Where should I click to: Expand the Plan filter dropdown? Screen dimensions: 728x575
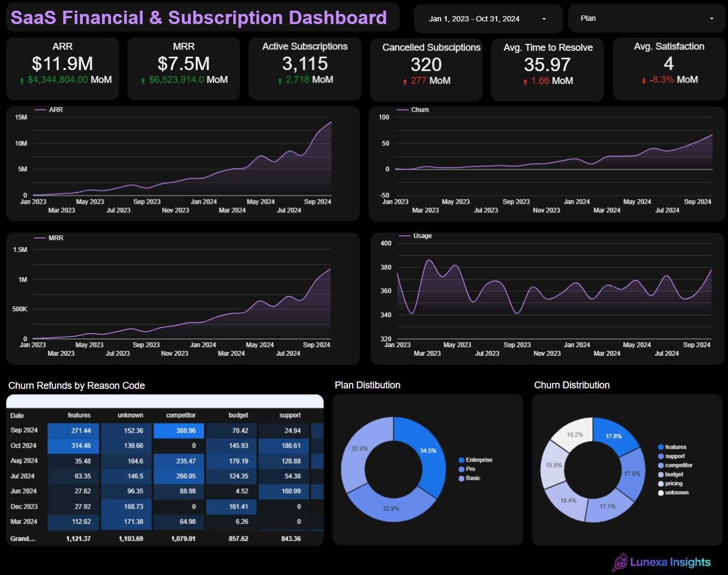[x=646, y=19]
